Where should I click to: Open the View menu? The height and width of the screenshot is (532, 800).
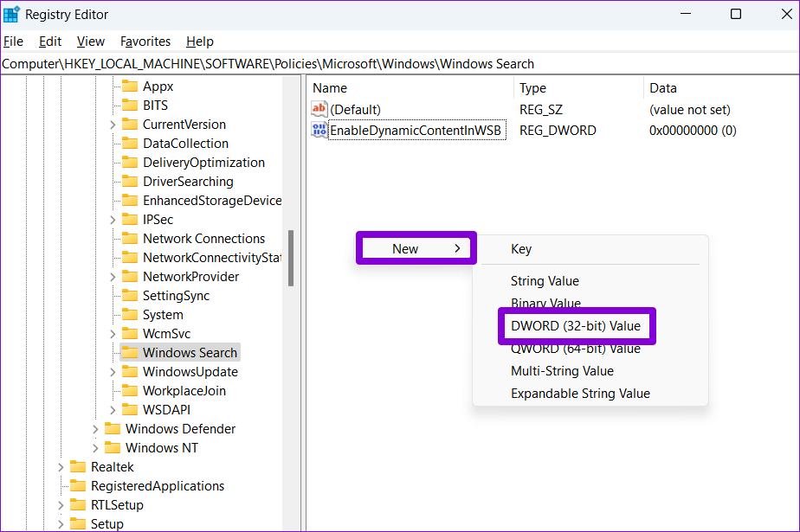click(91, 42)
